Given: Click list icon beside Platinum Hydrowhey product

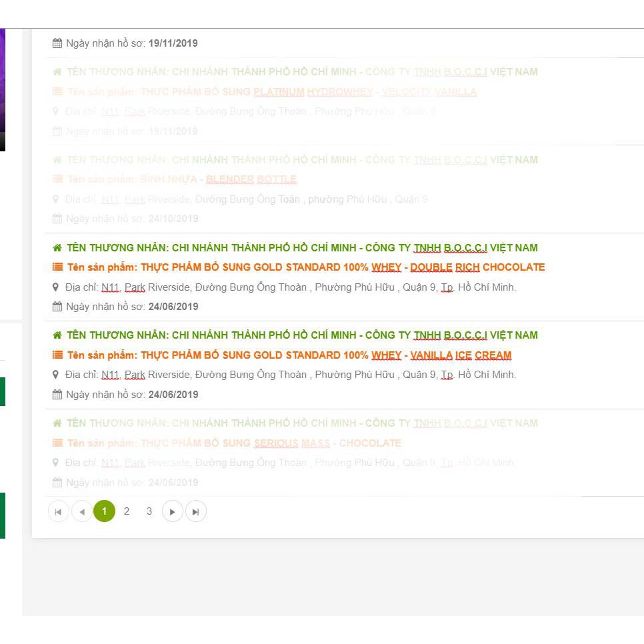Looking at the screenshot, I should tap(57, 92).
